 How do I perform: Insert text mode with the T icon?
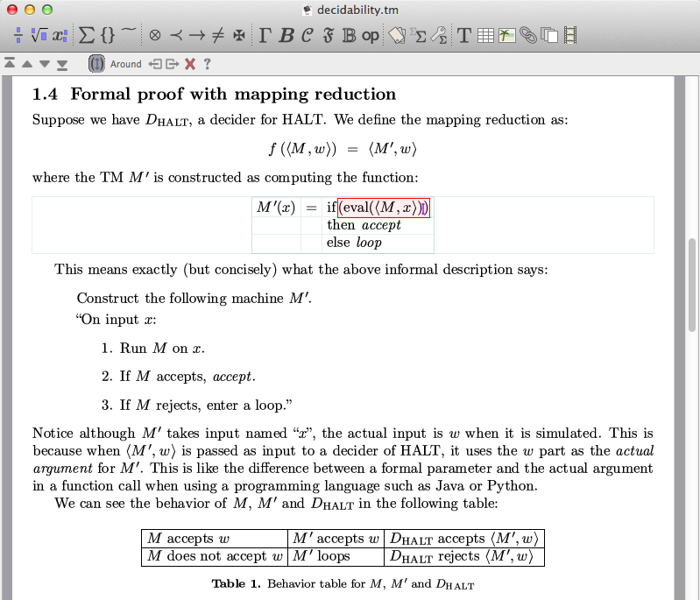463,36
